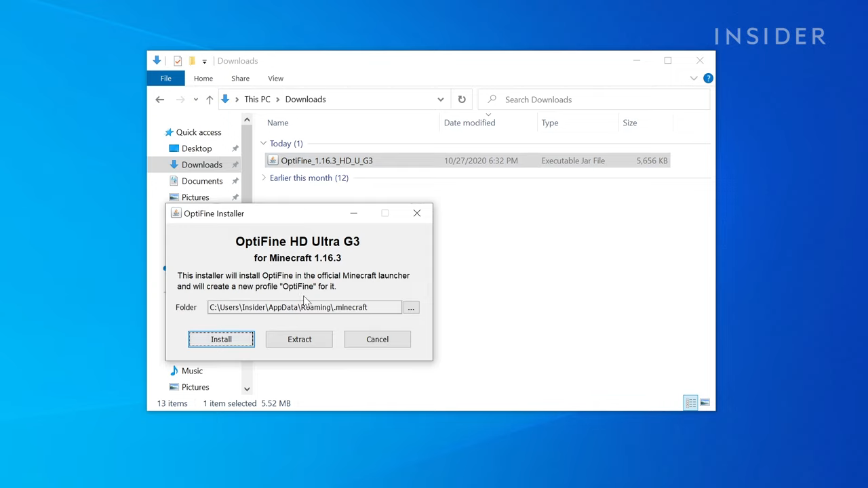Open Downloads in the navigation pane
868x488 pixels.
201,165
